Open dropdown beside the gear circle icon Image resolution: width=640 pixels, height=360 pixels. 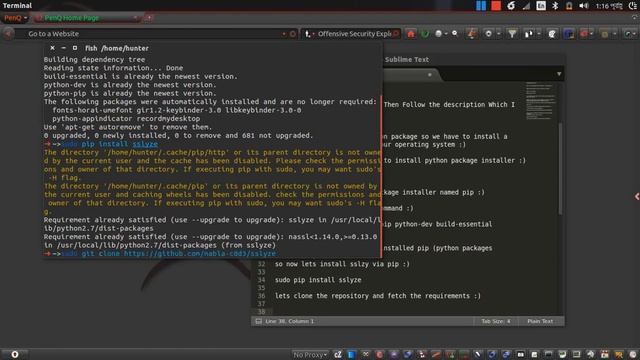click(x=499, y=34)
